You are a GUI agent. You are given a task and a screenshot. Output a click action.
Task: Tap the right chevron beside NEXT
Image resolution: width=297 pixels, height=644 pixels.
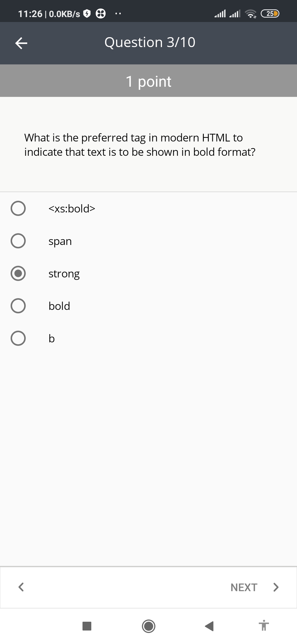(276, 587)
